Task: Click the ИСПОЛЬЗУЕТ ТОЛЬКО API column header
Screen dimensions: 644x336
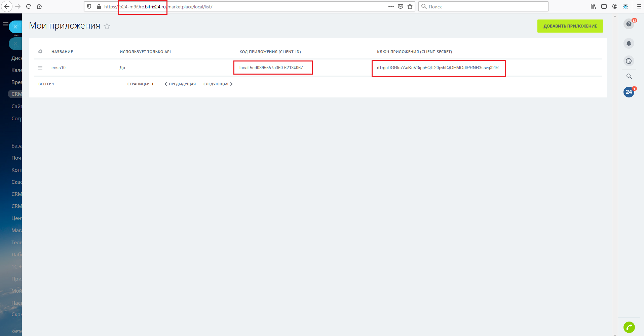Action: tap(145, 52)
